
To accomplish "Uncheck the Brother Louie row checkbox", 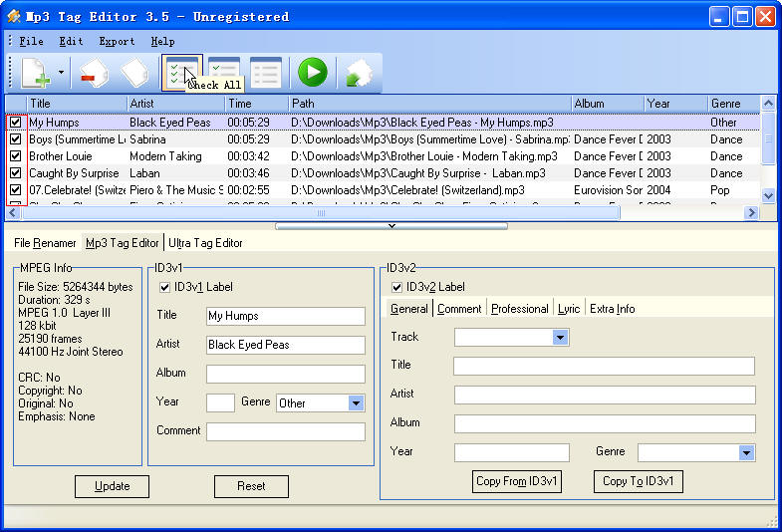I will coord(16,156).
